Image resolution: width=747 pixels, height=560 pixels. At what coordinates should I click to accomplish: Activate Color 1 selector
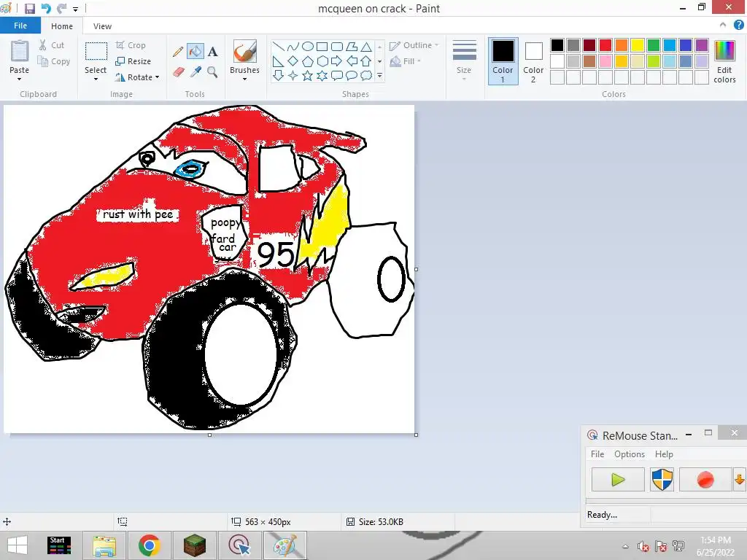pyautogui.click(x=503, y=61)
